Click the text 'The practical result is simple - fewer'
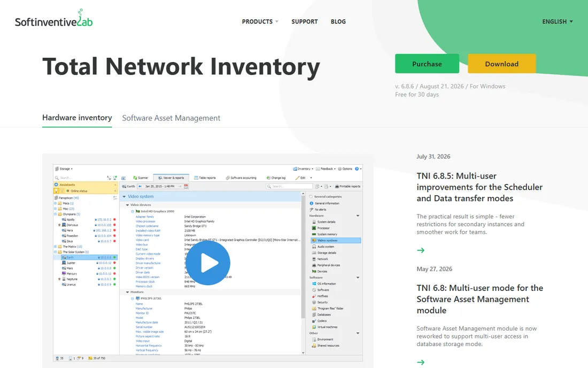 point(466,217)
